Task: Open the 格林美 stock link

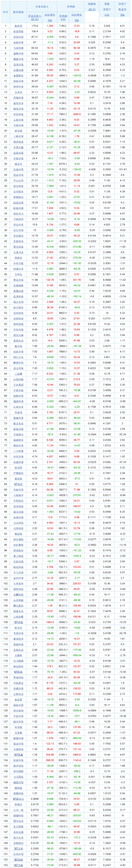Action: pos(19,26)
